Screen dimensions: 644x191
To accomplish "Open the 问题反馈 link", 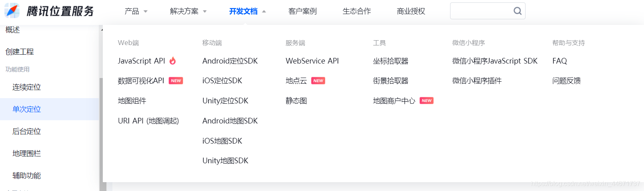I will click(x=567, y=81).
